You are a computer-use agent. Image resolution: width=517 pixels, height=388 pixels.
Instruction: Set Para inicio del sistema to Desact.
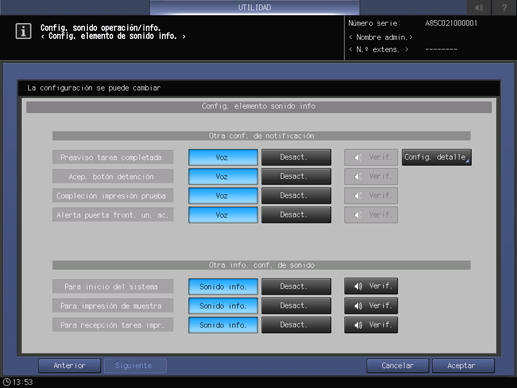(x=296, y=287)
